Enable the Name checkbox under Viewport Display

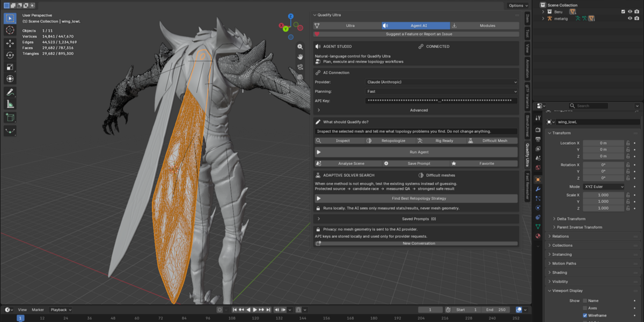[585, 301]
